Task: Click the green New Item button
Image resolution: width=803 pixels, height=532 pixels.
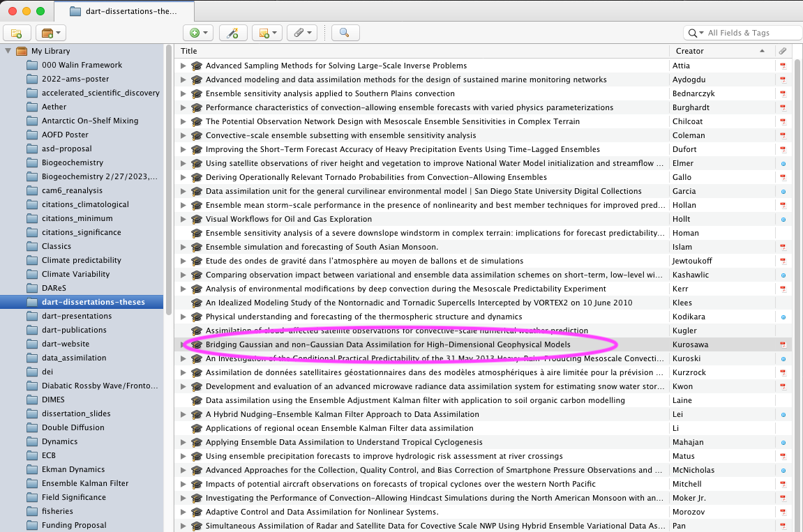Action: point(198,33)
